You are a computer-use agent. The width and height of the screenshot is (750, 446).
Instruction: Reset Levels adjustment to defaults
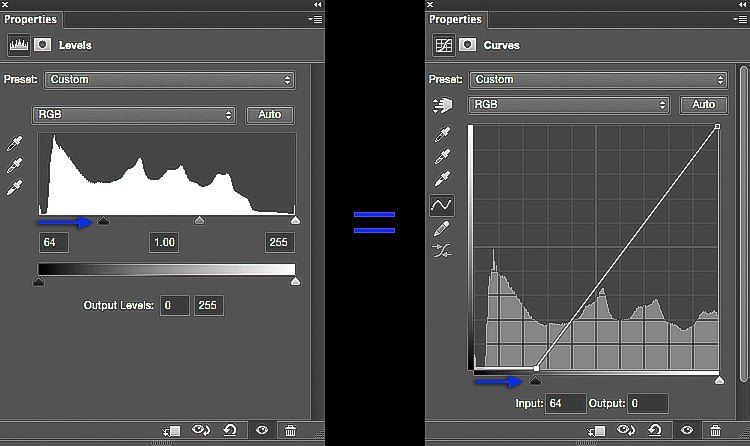(x=230, y=430)
